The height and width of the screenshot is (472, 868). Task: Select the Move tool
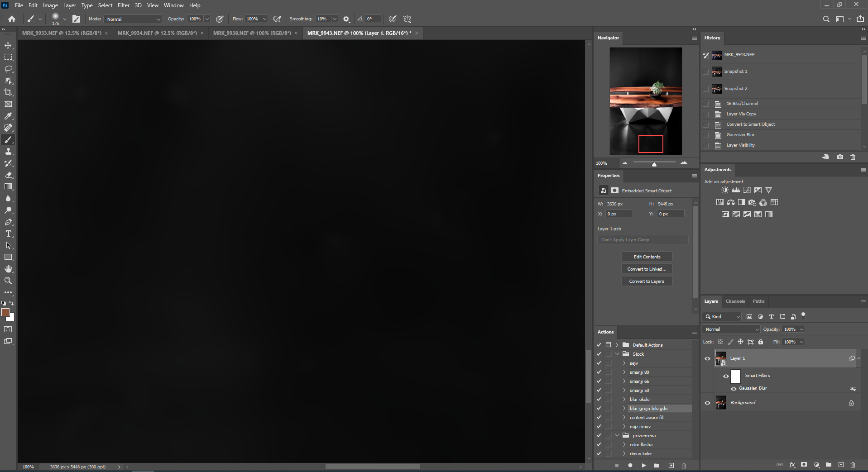tap(8, 45)
